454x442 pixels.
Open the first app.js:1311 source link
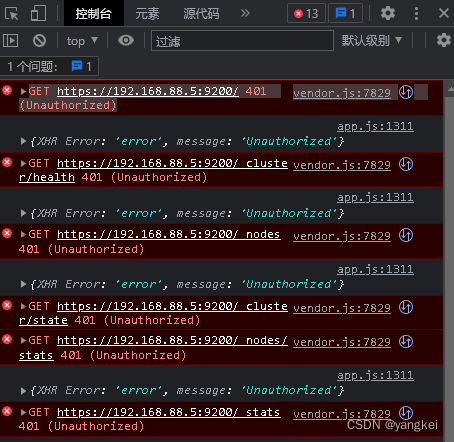[375, 126]
